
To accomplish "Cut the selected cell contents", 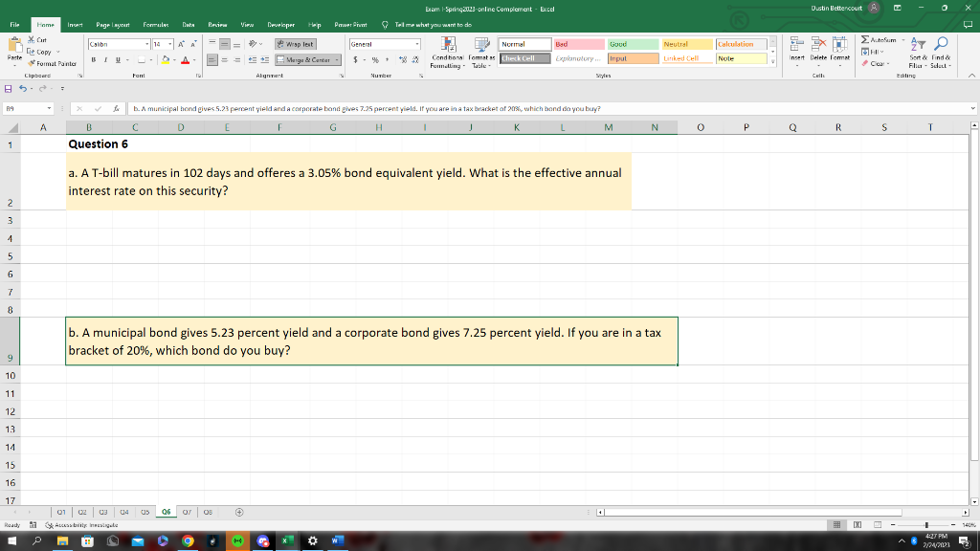I will pos(37,40).
